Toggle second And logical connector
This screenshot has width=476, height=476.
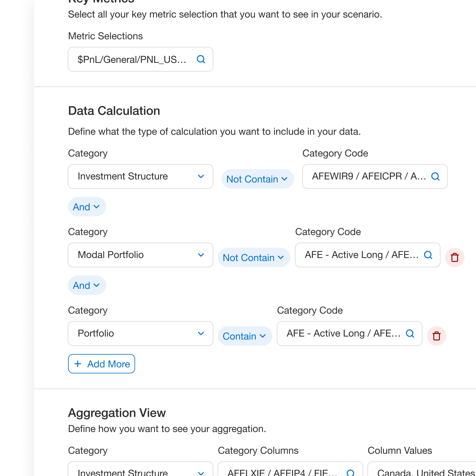[x=87, y=285]
